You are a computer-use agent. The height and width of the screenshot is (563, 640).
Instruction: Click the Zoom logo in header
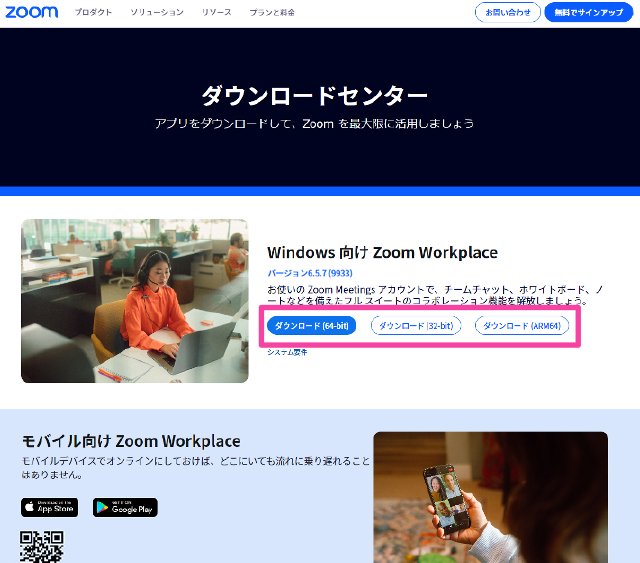point(32,12)
